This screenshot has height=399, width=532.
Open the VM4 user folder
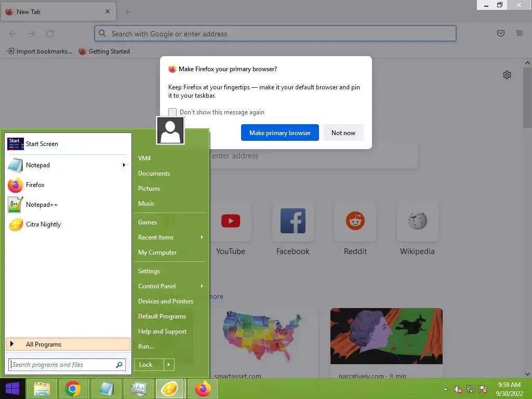point(144,158)
